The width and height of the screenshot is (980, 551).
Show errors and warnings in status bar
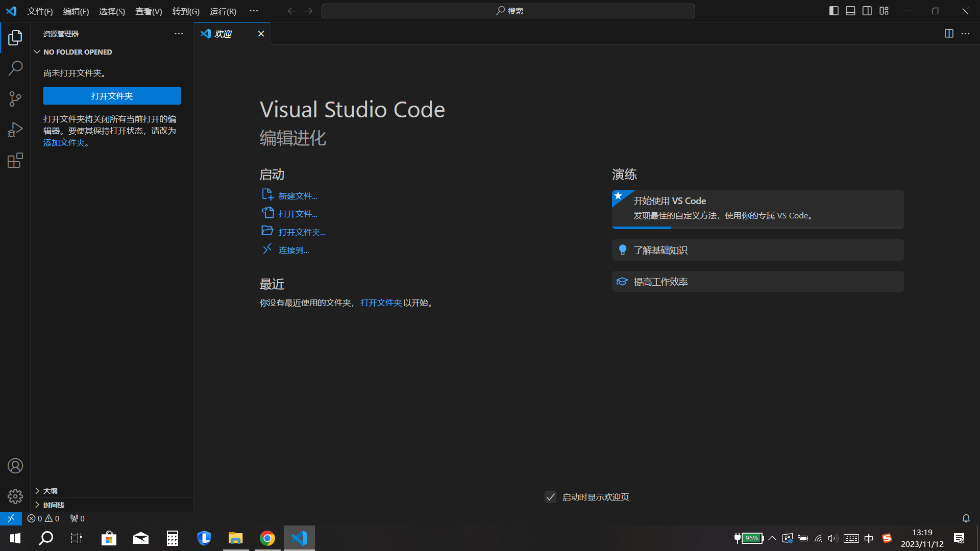click(x=43, y=518)
